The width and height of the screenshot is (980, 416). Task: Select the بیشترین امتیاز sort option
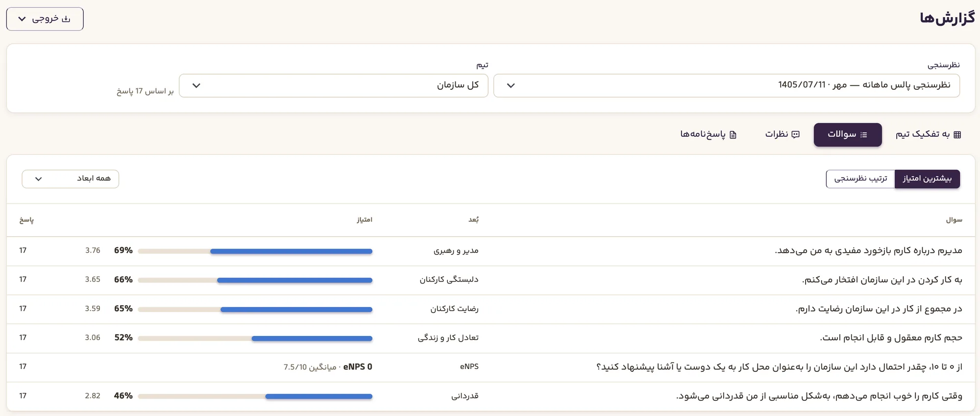927,179
